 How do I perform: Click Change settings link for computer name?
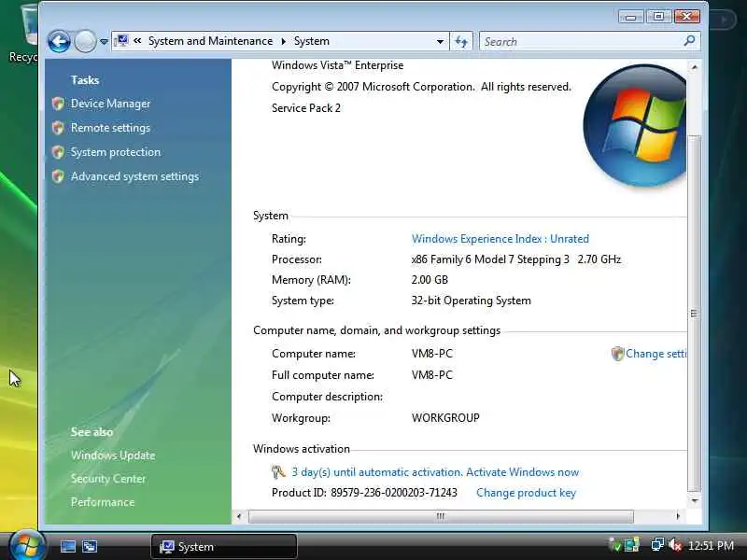(655, 354)
